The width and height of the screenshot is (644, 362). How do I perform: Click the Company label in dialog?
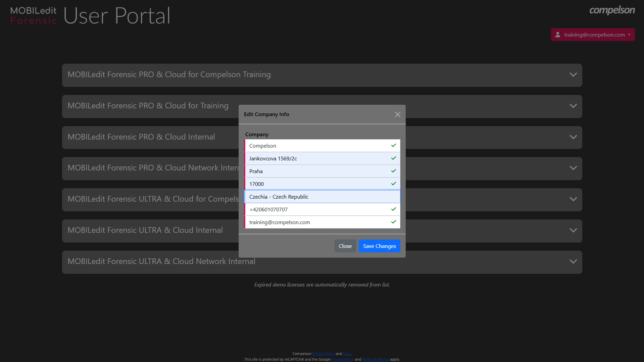coord(257,134)
